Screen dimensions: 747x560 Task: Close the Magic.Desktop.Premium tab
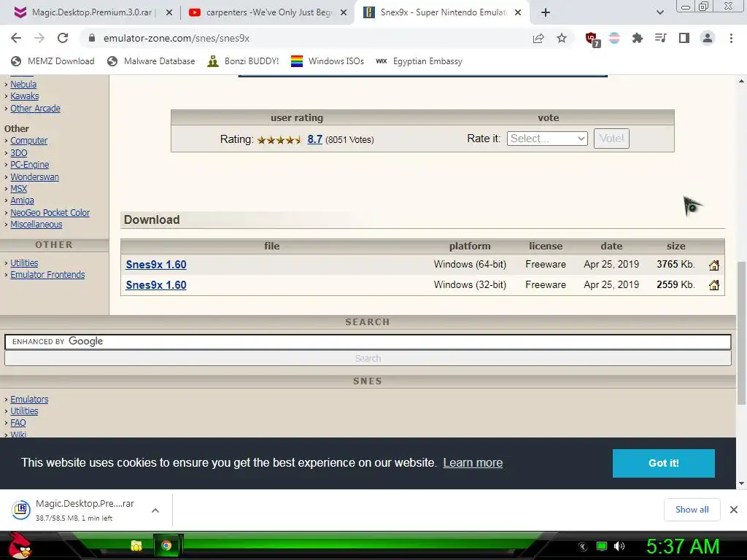click(x=169, y=12)
